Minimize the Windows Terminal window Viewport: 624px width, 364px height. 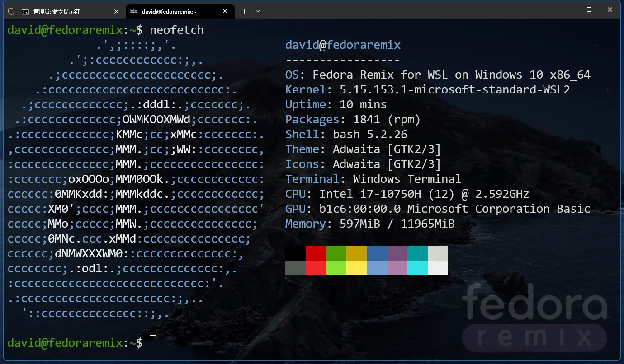click(568, 9)
